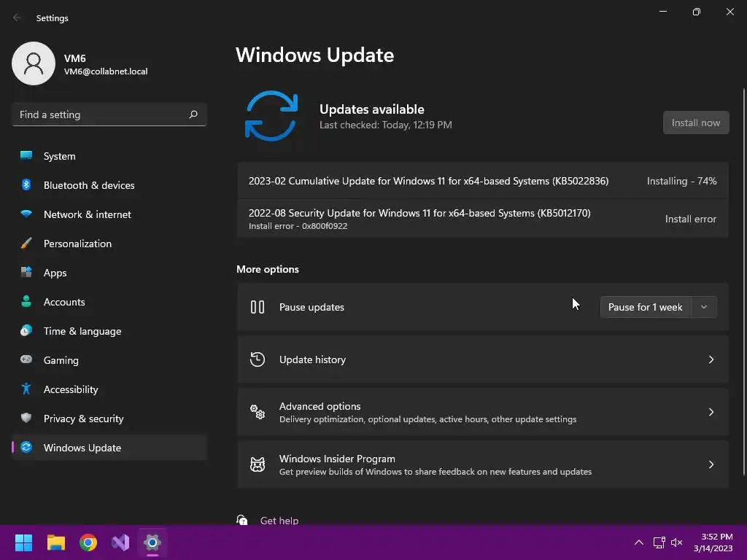Click the Bluetooth icon in sidebar
This screenshot has width=747, height=560.
click(26, 184)
